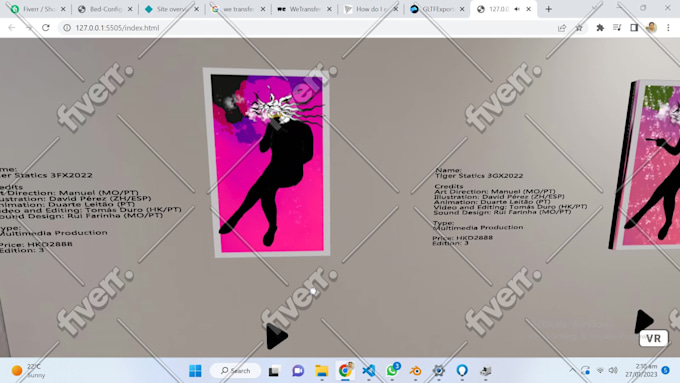Open Visual Studio Code from taskbar
The image size is (680, 383).
coord(369,371)
